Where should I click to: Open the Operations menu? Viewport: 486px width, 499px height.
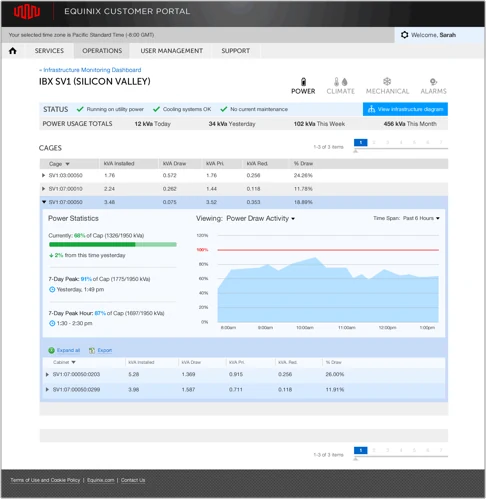click(102, 51)
